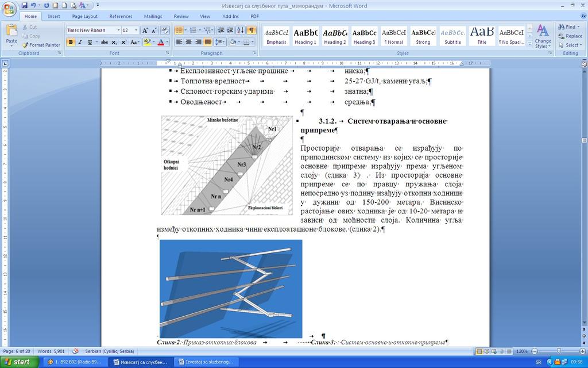This screenshot has width=588, height=368.
Task: Open the View tab
Action: point(205,17)
